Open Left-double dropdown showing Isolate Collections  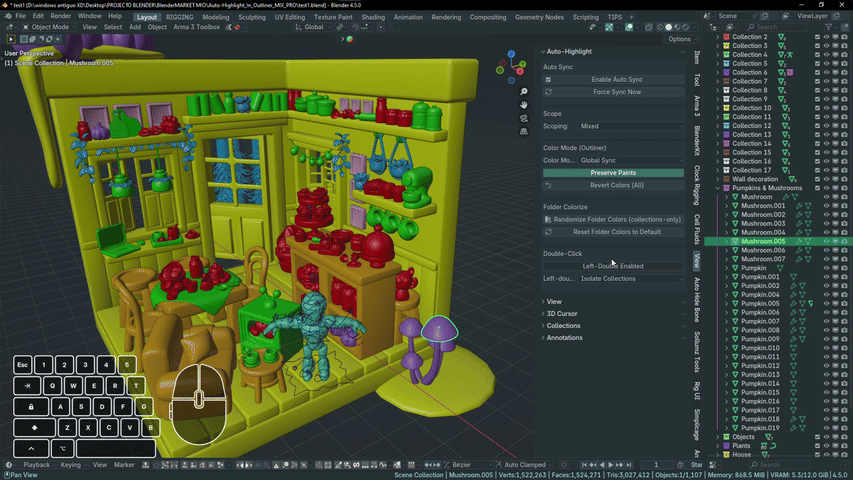click(631, 279)
